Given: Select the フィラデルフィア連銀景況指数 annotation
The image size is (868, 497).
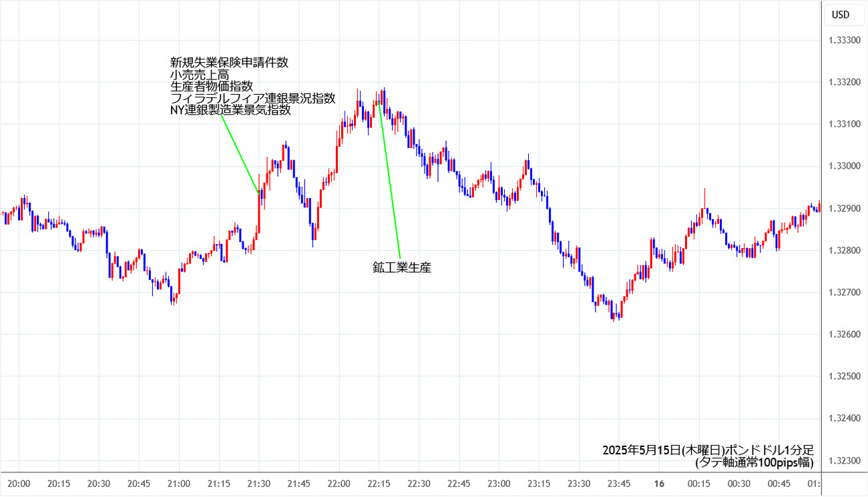Looking at the screenshot, I should [x=253, y=99].
